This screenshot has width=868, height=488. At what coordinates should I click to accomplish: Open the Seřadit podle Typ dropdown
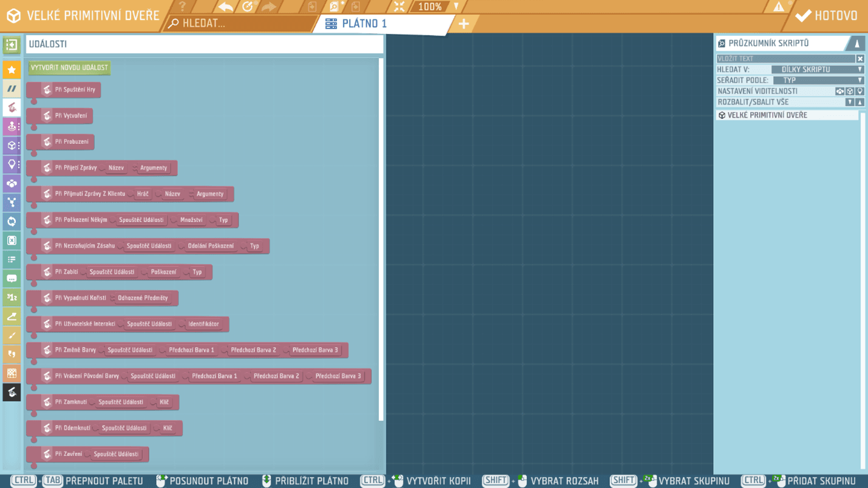click(817, 80)
